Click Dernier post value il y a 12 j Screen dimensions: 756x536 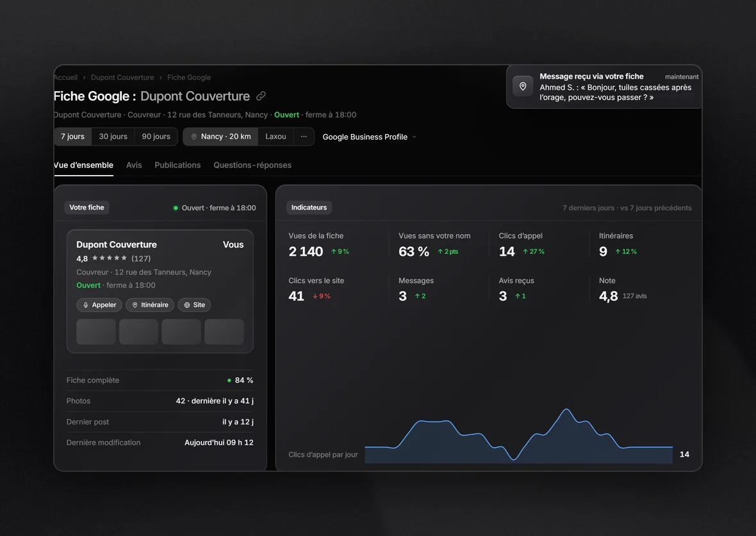click(x=238, y=422)
